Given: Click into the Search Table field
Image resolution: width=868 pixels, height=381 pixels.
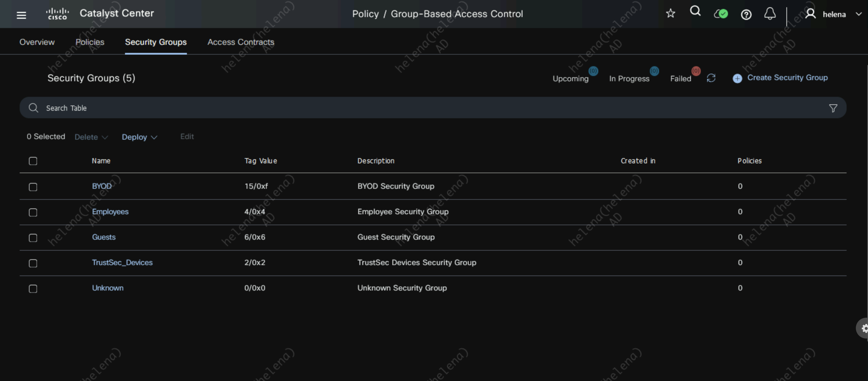Looking at the screenshot, I should tap(404, 108).
